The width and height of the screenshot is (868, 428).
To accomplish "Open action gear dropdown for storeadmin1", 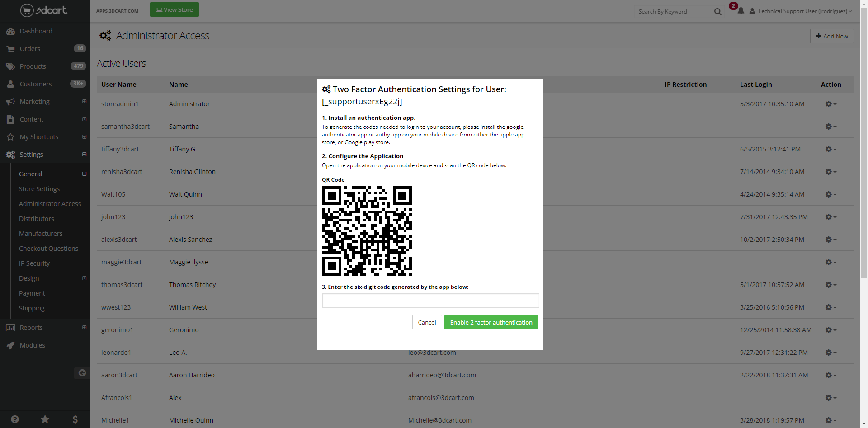I will 830,104.
